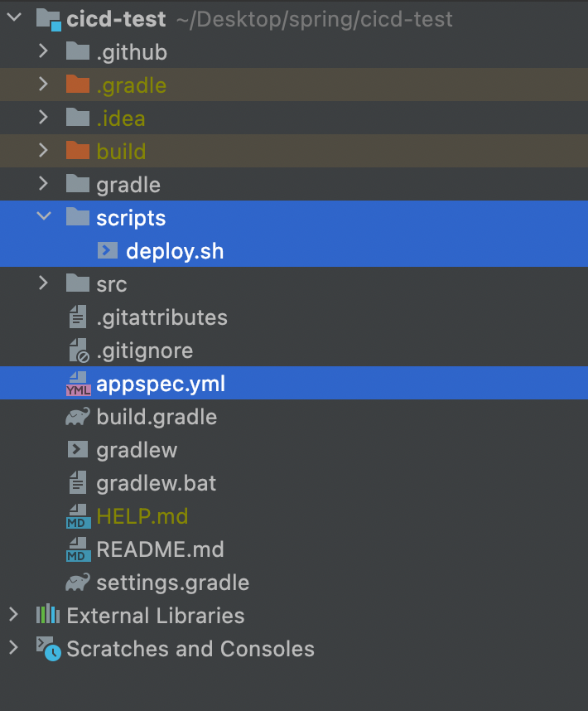This screenshot has width=588, height=711.
Task: Expand the External Libraries chevron
Action: tap(13, 614)
